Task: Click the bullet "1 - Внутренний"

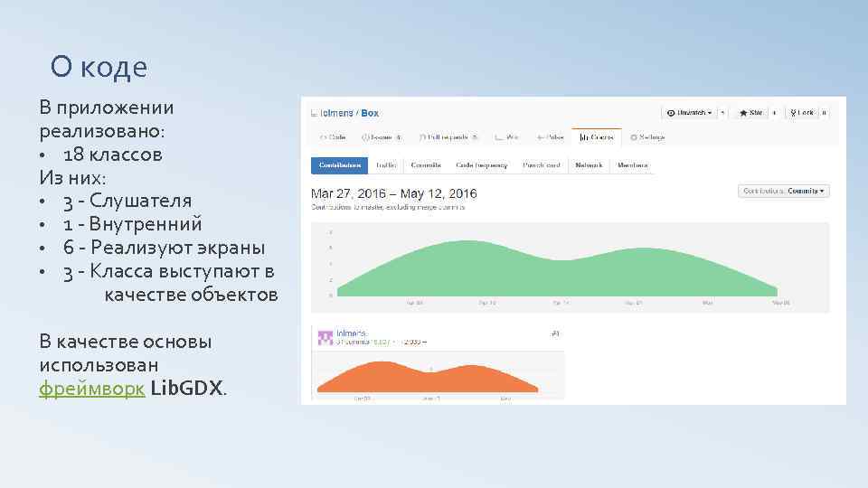Action: click(x=133, y=224)
